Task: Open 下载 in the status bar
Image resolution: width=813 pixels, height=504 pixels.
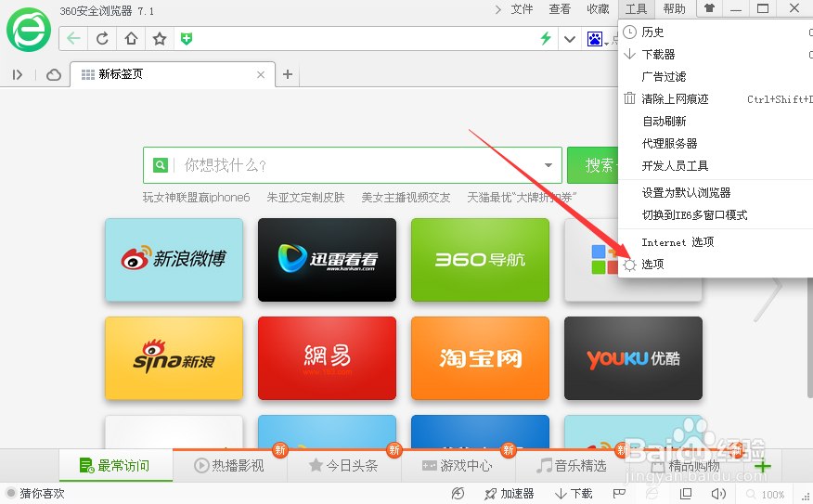Action: point(574,494)
